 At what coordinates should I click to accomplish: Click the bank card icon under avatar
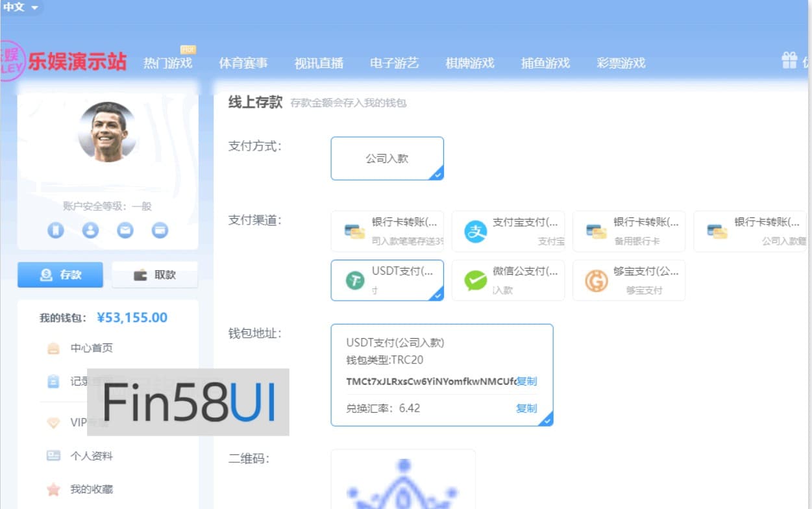[160, 230]
